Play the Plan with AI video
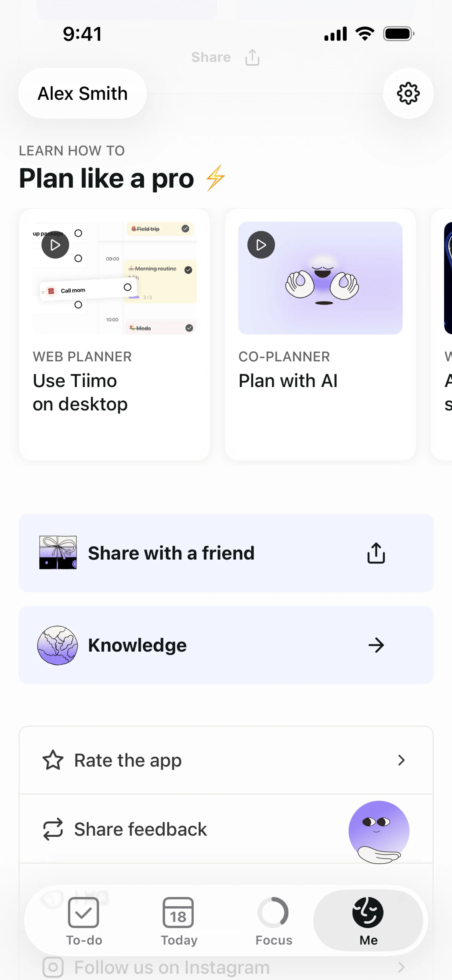The image size is (452, 980). click(261, 245)
